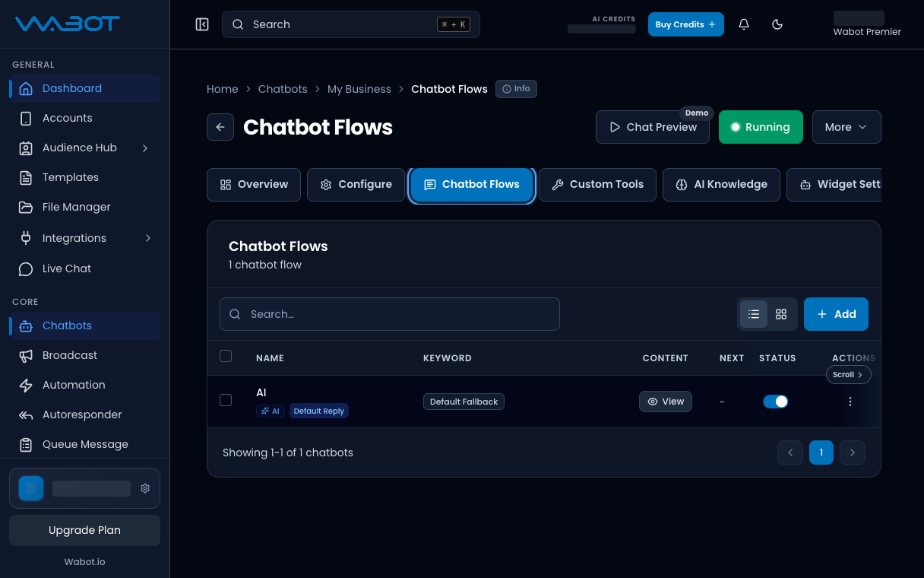This screenshot has width=924, height=578.
Task: Open actions menu for AI flow
Action: (x=850, y=402)
